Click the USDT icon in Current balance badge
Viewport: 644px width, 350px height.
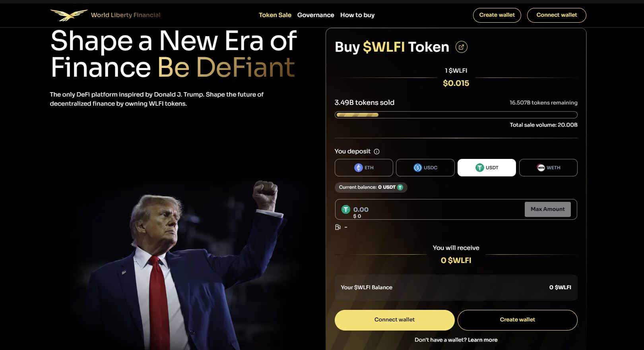[x=400, y=187]
